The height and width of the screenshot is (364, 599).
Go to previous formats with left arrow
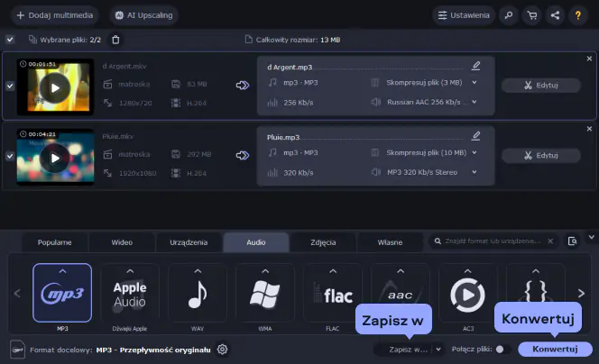coord(17,293)
